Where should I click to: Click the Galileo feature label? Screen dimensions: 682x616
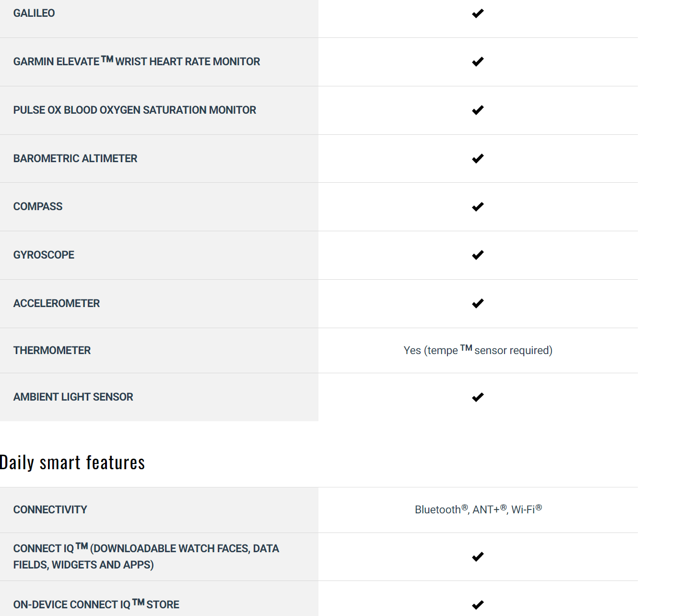pos(34,13)
